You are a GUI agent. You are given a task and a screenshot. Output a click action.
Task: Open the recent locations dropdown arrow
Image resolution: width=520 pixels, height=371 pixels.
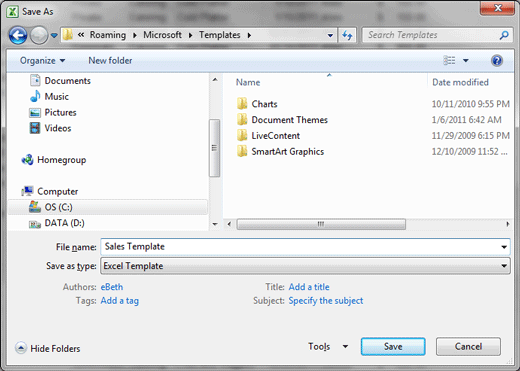54,35
